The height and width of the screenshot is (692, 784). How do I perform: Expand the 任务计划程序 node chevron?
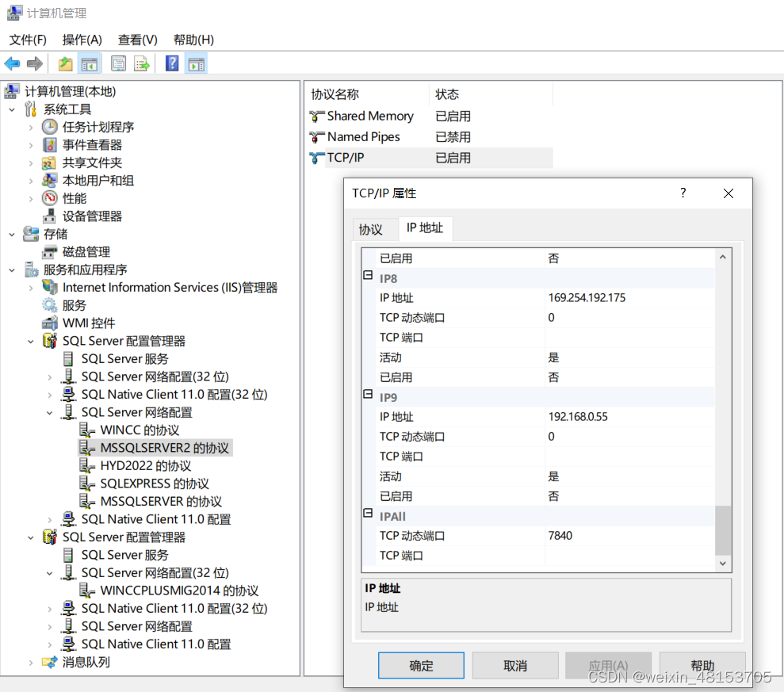pyautogui.click(x=31, y=127)
